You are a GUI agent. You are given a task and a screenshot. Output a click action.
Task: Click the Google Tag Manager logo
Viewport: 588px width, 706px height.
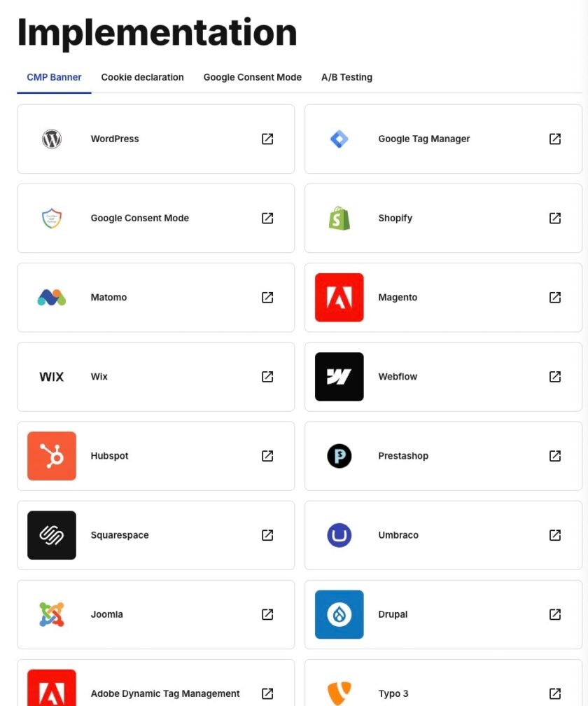click(339, 139)
